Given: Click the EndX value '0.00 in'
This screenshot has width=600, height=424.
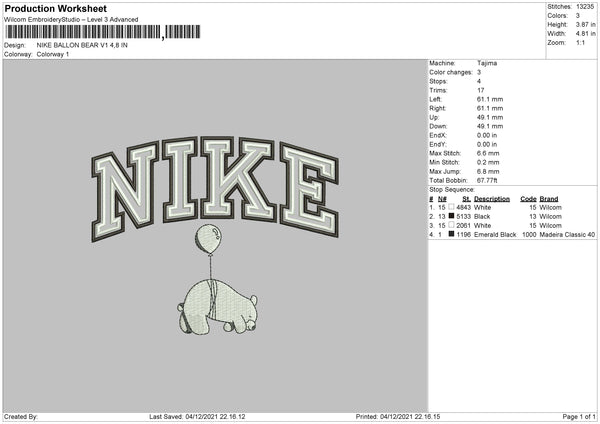Looking at the screenshot, I should 487,135.
